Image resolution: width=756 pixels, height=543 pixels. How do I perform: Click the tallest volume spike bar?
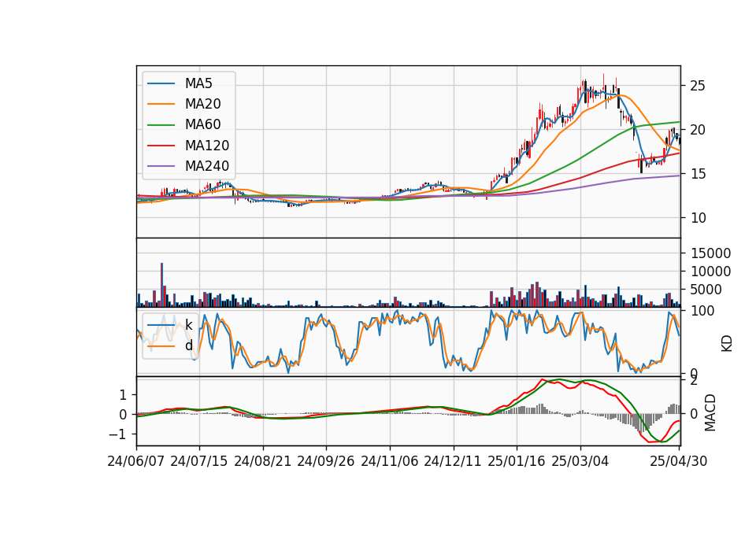pyautogui.click(x=162, y=285)
